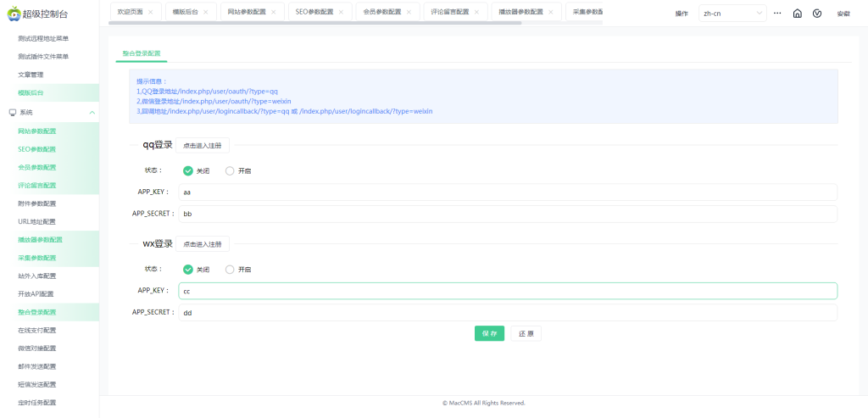Open the zh-cn language dropdown
The height and width of the screenshot is (418, 868).
[732, 14]
